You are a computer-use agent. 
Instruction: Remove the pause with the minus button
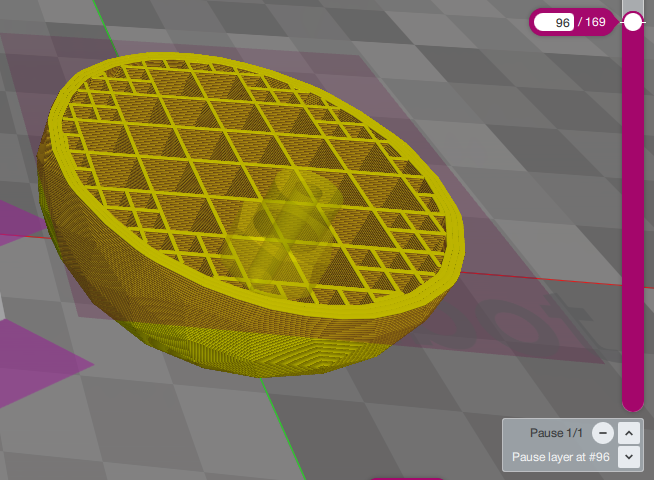602,433
